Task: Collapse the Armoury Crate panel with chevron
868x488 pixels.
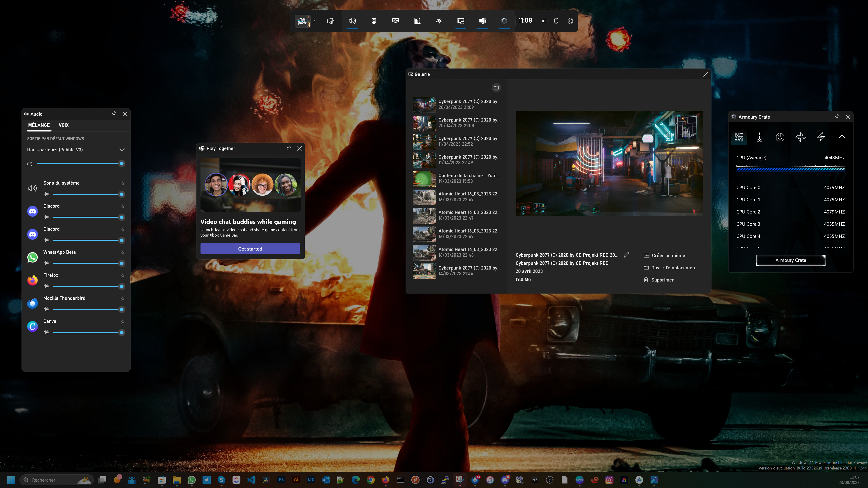Action: [x=842, y=137]
